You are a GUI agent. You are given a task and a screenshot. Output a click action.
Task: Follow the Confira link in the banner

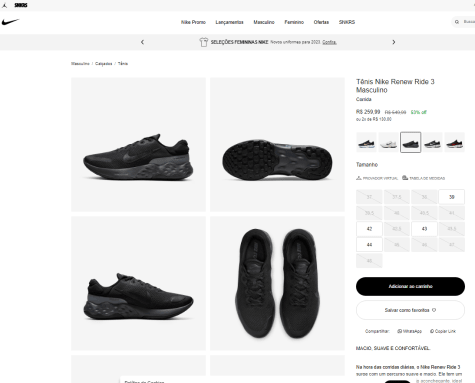[x=329, y=42]
